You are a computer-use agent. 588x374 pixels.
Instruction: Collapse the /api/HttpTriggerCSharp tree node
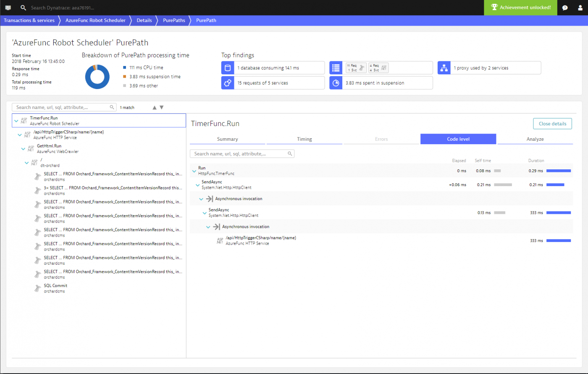click(x=19, y=135)
